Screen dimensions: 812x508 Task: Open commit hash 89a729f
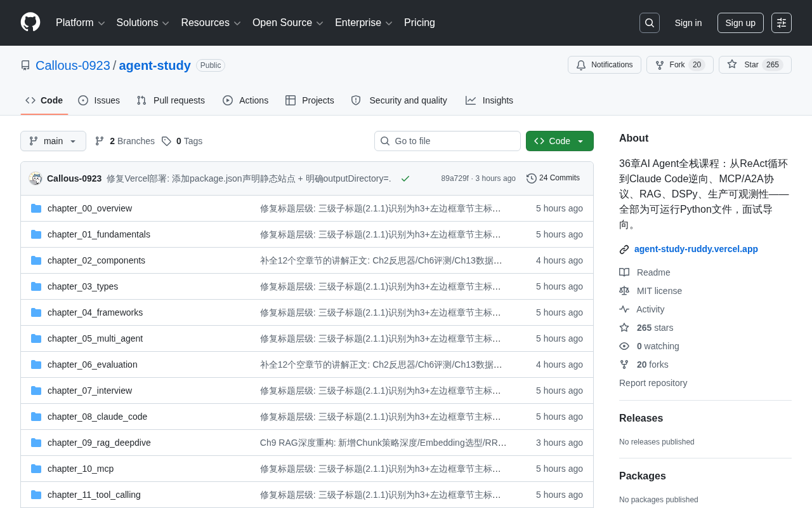pos(455,178)
